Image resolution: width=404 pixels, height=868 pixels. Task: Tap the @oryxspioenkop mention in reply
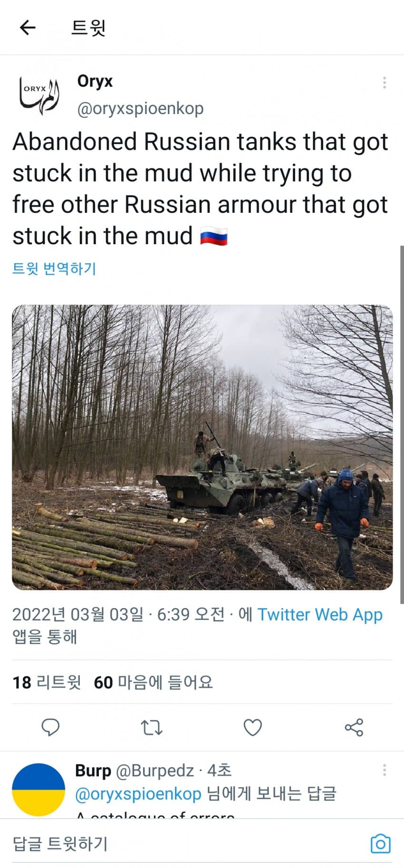138,793
